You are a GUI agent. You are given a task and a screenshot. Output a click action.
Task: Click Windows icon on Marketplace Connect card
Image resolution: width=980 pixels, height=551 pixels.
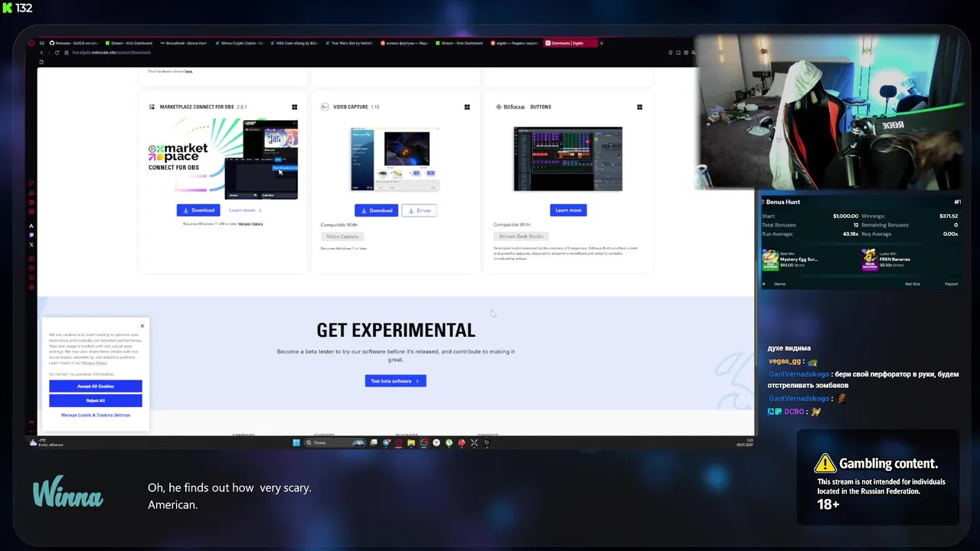[x=295, y=107]
